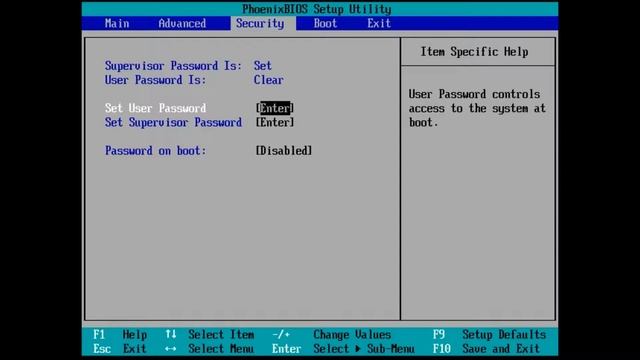Click the User Password Is label
This screenshot has height=360, width=640.
tap(156, 80)
